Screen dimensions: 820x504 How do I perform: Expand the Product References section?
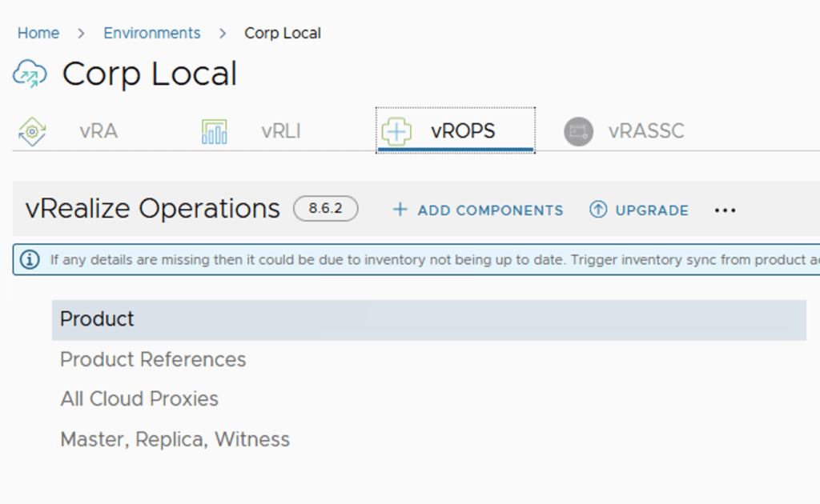[x=153, y=360]
